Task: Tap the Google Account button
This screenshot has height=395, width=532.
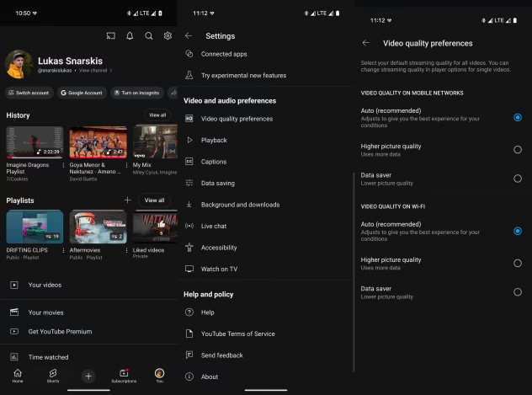Action: point(82,93)
